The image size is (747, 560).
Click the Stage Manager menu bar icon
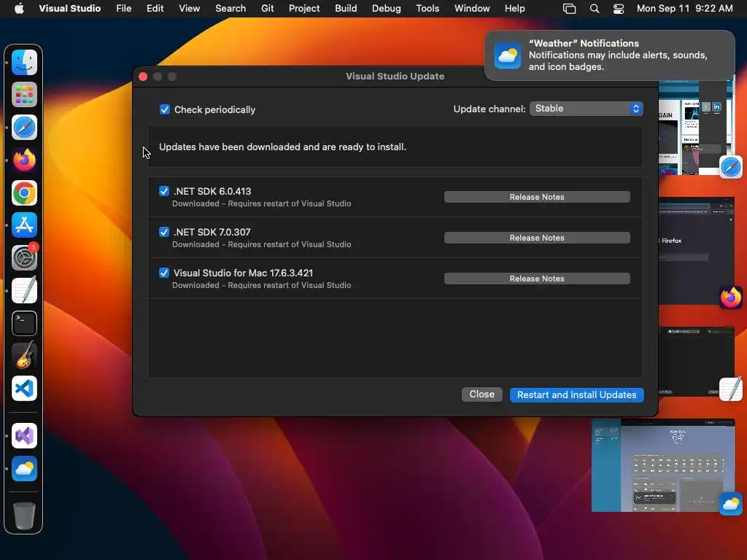click(569, 8)
